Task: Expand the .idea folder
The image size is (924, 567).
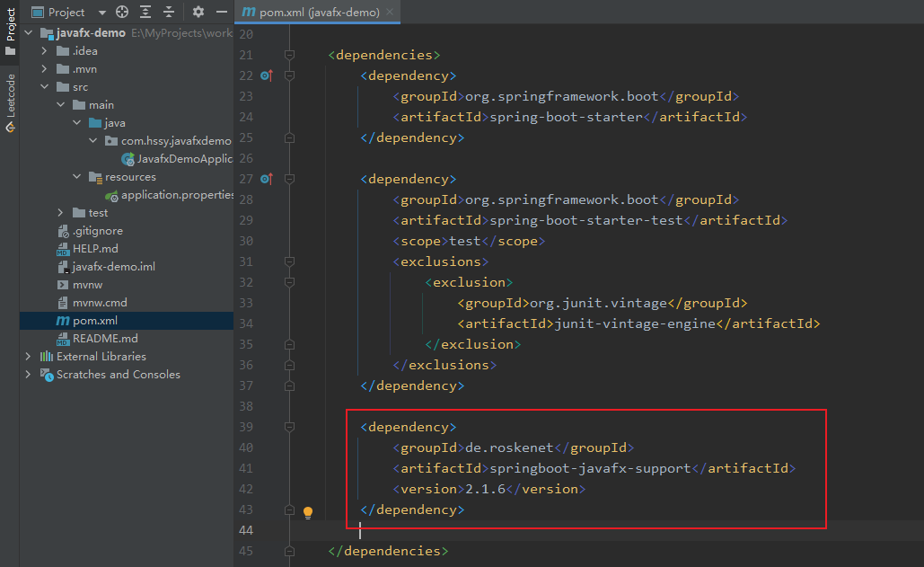Action: pos(45,51)
